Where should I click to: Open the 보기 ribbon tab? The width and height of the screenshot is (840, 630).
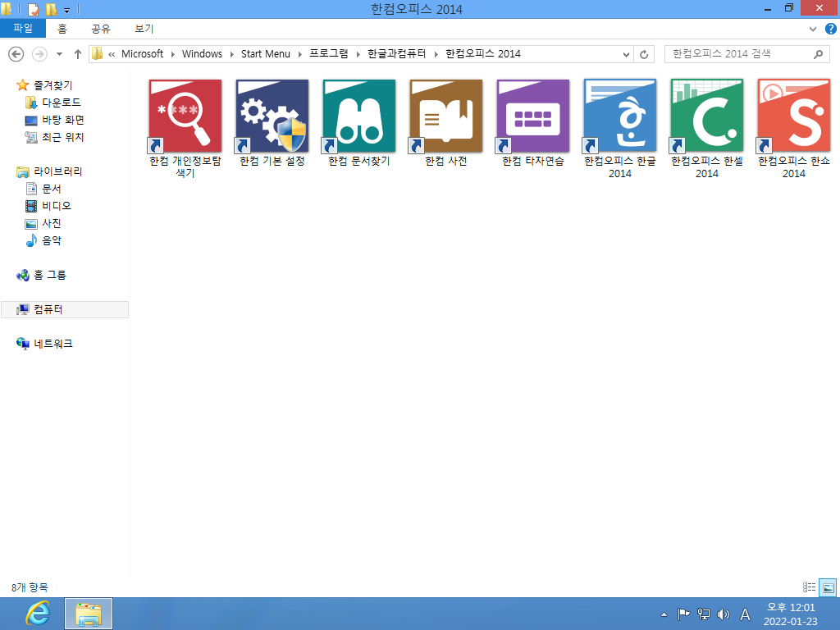144,29
